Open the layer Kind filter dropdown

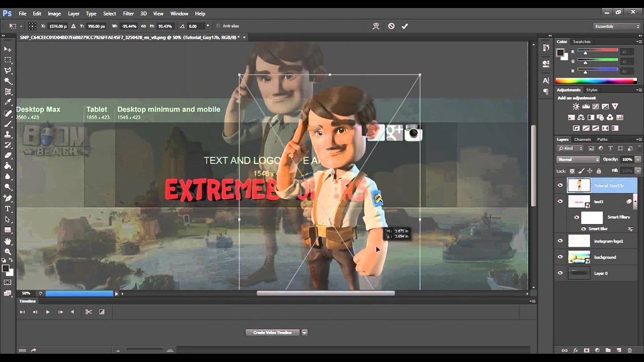[570, 148]
